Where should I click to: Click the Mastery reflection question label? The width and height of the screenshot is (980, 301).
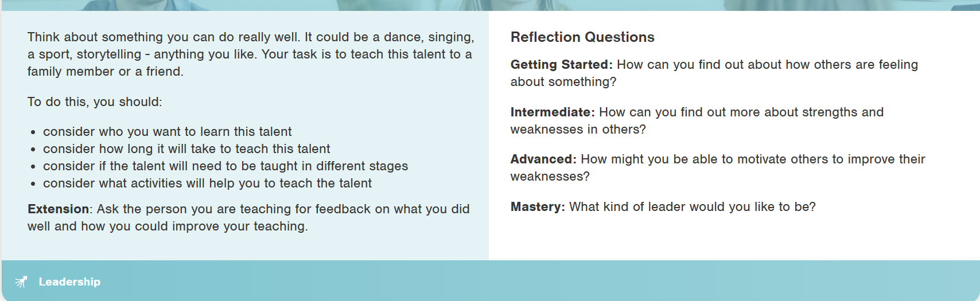pos(538,207)
